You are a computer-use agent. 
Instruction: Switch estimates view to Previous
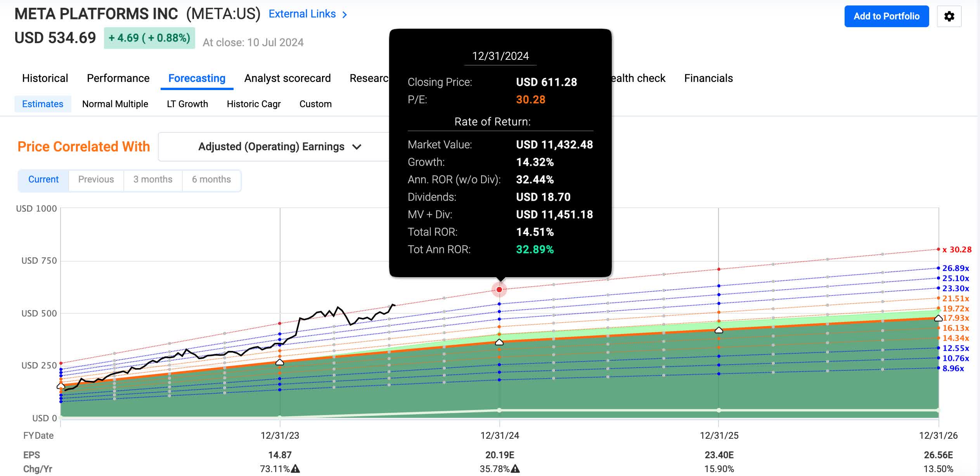[x=96, y=179]
